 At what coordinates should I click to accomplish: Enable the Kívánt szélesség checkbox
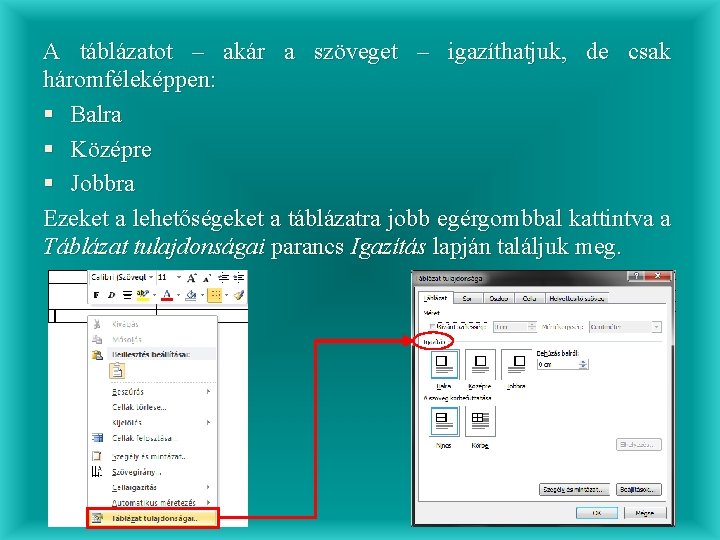point(432,326)
